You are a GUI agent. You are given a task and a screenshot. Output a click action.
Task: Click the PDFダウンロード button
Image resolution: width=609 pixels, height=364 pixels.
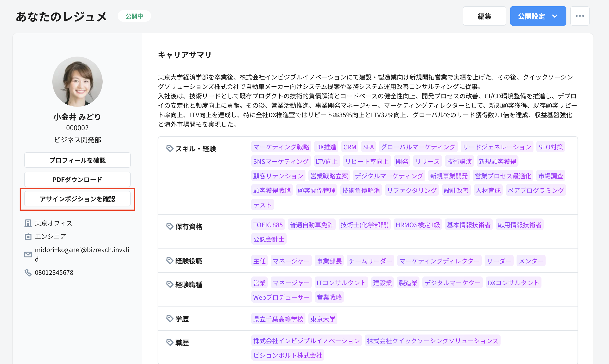pyautogui.click(x=77, y=180)
